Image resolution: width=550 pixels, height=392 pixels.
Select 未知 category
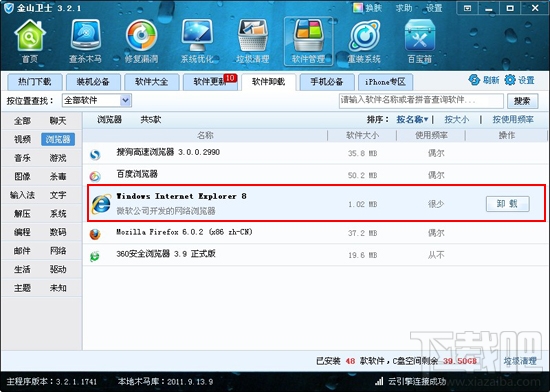click(x=58, y=288)
